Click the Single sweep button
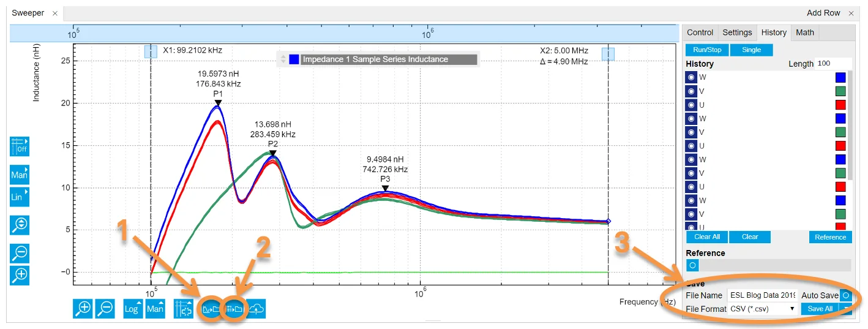Viewport: 868px width, 329px height. [x=751, y=50]
